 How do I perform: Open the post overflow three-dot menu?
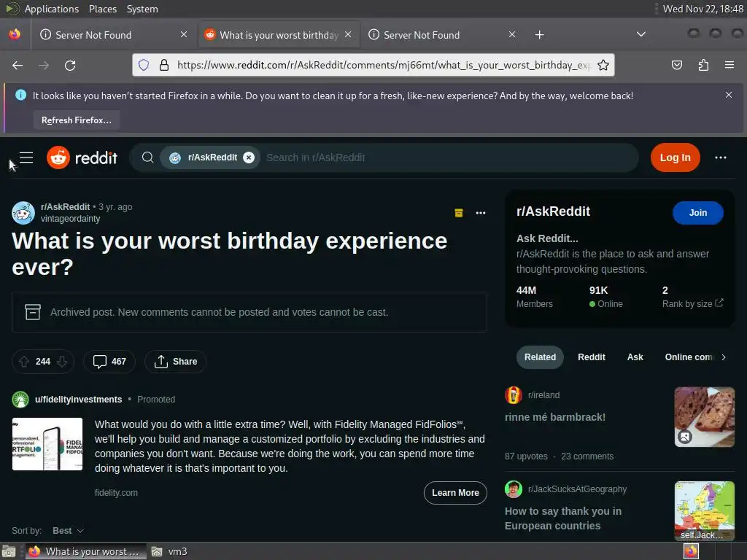481,213
